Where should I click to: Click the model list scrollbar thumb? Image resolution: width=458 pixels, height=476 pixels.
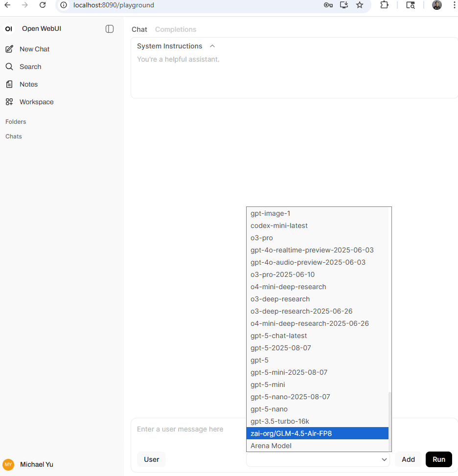(389, 421)
